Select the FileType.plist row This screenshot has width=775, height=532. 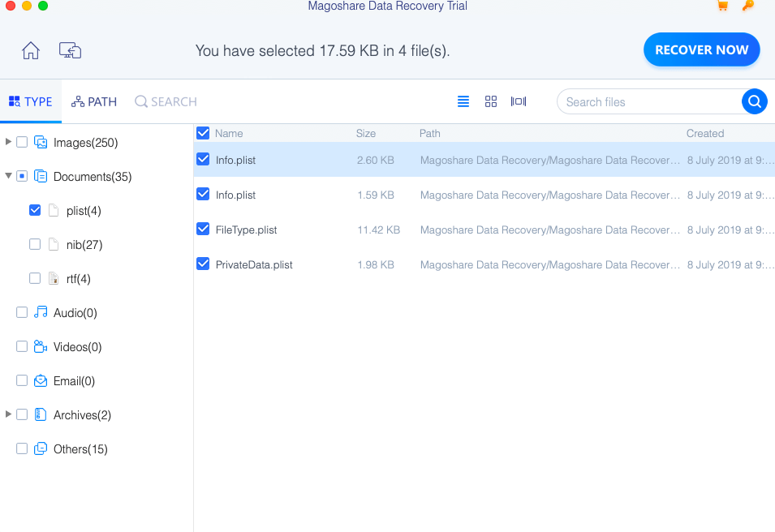point(484,230)
